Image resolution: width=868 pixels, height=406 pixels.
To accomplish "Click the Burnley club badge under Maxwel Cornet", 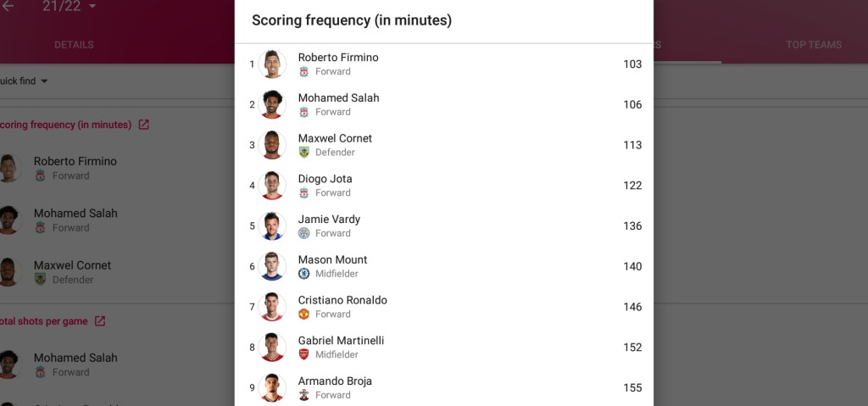I will 304,153.
